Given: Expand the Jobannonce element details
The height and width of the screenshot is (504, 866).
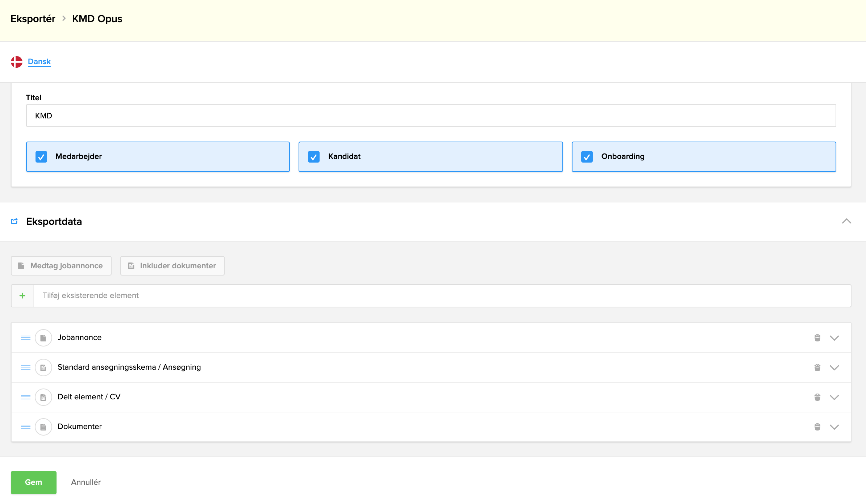Looking at the screenshot, I should coord(834,337).
